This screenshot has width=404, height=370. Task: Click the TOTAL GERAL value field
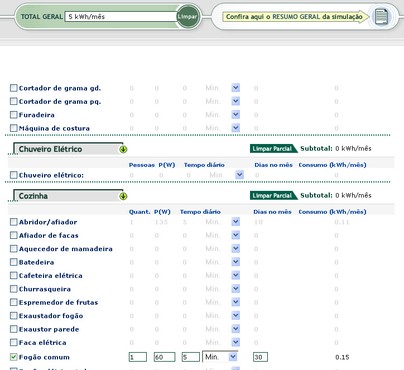pos(121,16)
